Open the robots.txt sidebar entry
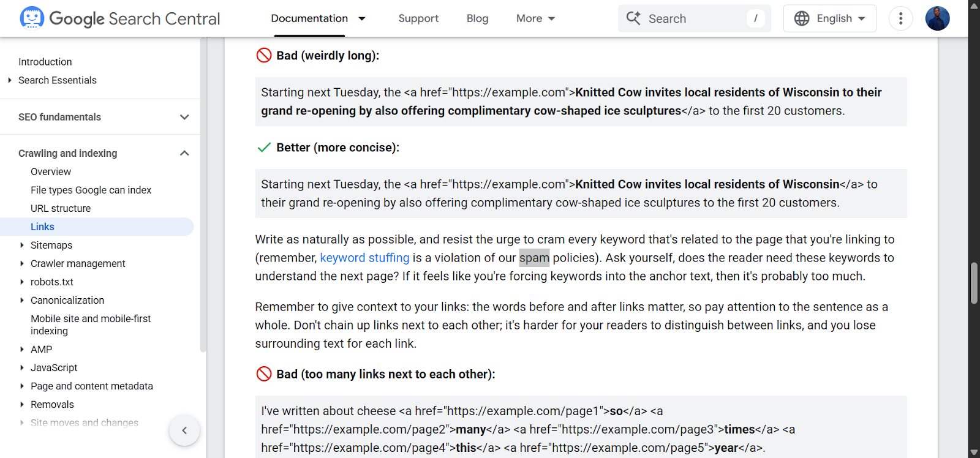The height and width of the screenshot is (458, 980). tap(52, 282)
